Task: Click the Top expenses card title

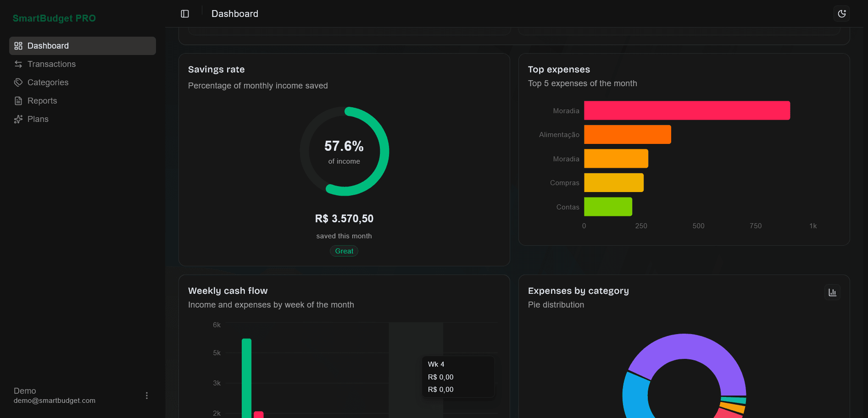Action: (559, 70)
